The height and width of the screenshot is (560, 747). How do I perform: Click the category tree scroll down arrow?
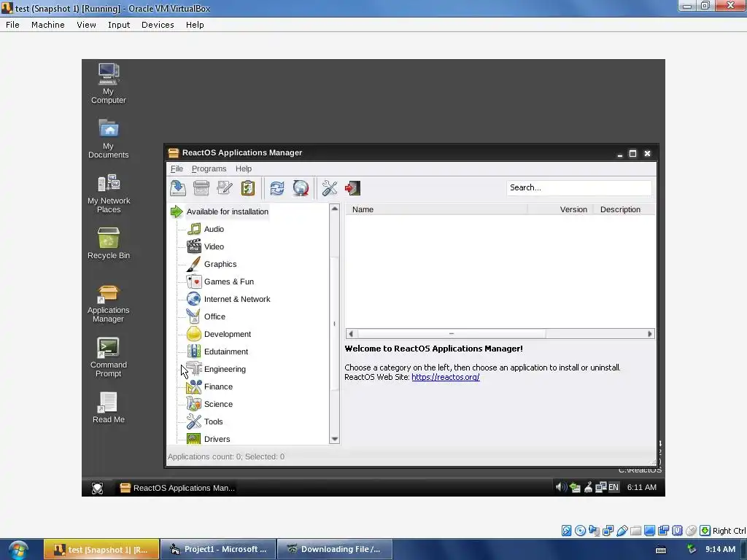[334, 439]
